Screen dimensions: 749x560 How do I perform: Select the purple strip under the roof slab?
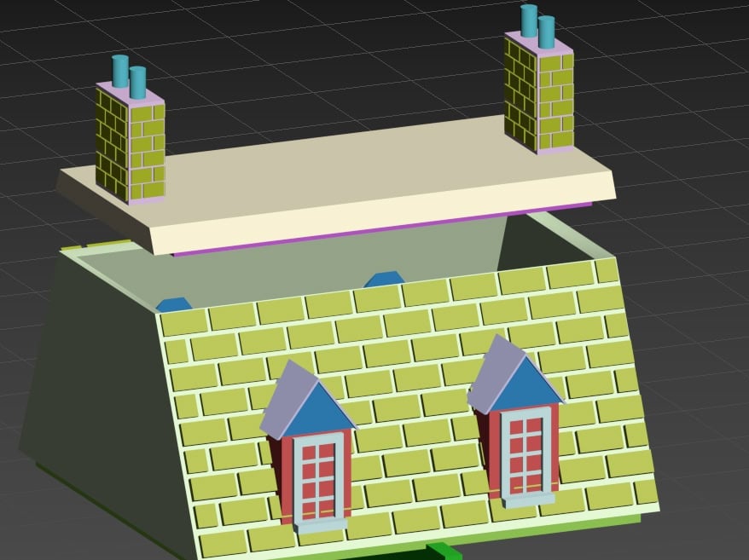coord(382,229)
